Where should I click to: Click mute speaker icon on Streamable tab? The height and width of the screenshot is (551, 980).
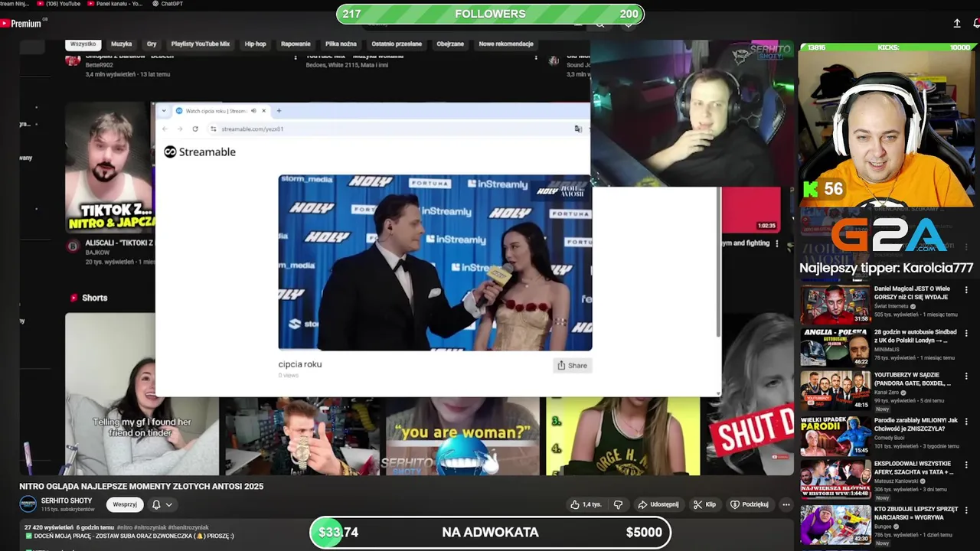tap(253, 111)
